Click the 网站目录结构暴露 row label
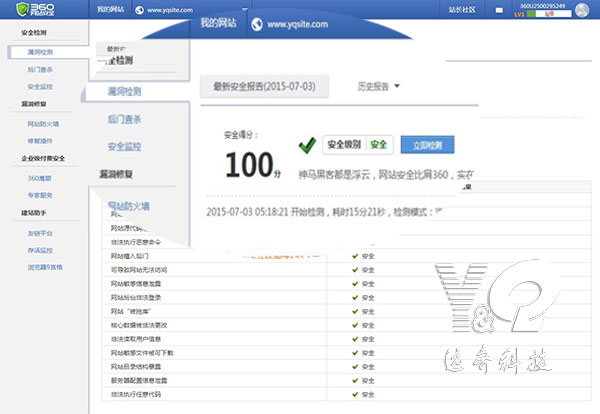The height and width of the screenshot is (414, 600). click(136, 367)
